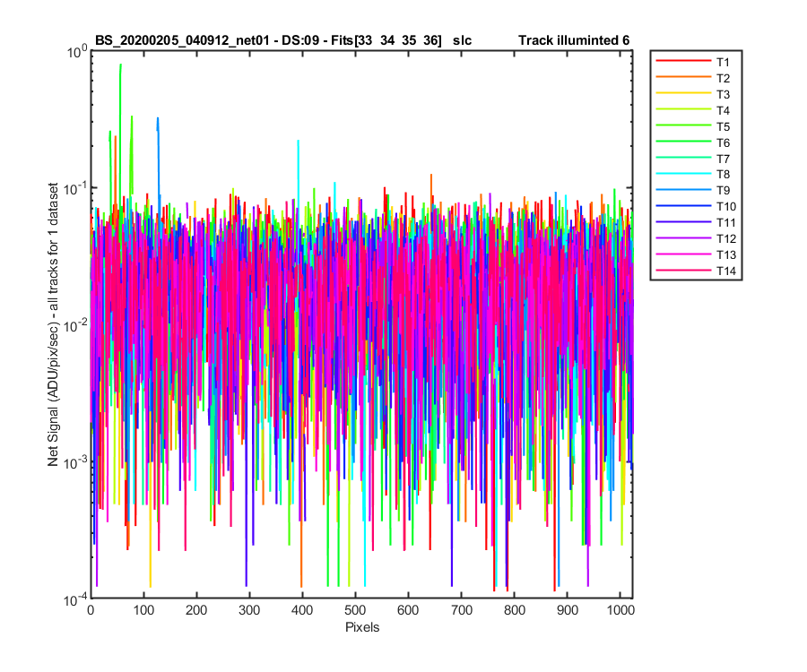
Task: Click the 'Pixels' x-axis label
Action: tap(362, 627)
